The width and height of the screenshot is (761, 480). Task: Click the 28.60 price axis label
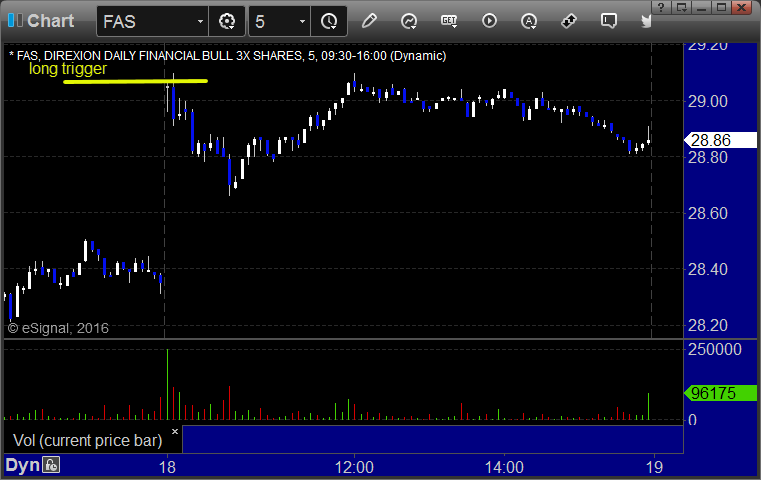pos(708,213)
